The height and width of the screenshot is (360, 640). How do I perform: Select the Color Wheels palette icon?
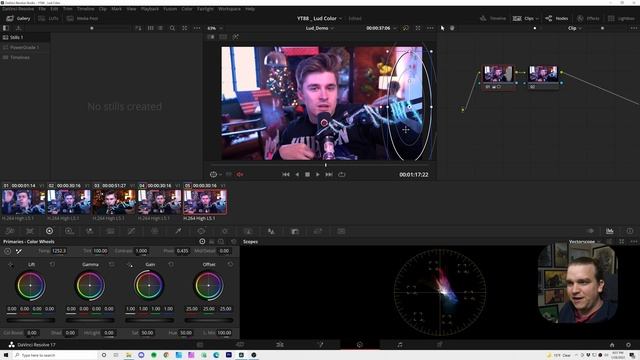point(49,231)
